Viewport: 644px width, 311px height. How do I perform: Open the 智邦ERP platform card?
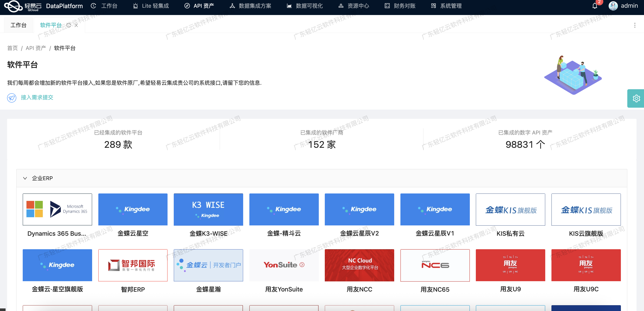point(133,271)
